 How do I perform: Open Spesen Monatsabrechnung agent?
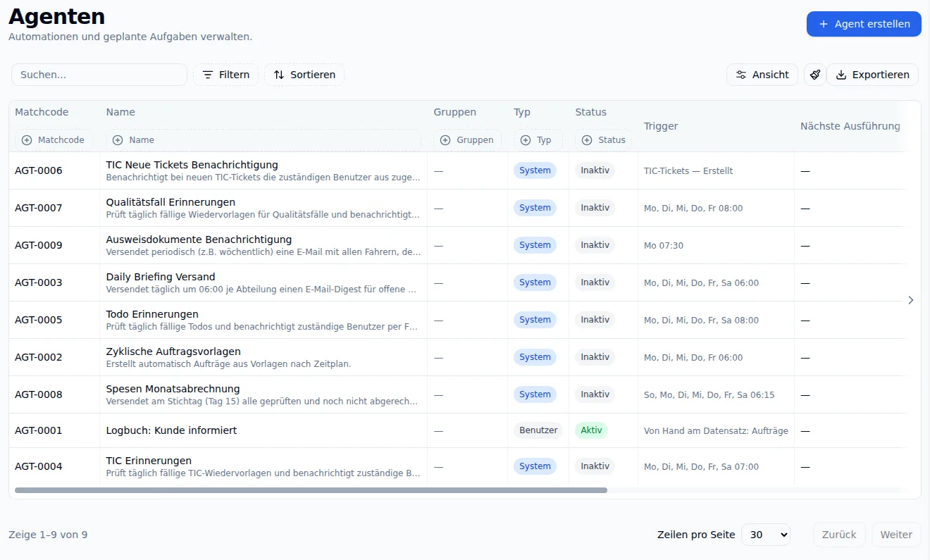click(x=173, y=389)
